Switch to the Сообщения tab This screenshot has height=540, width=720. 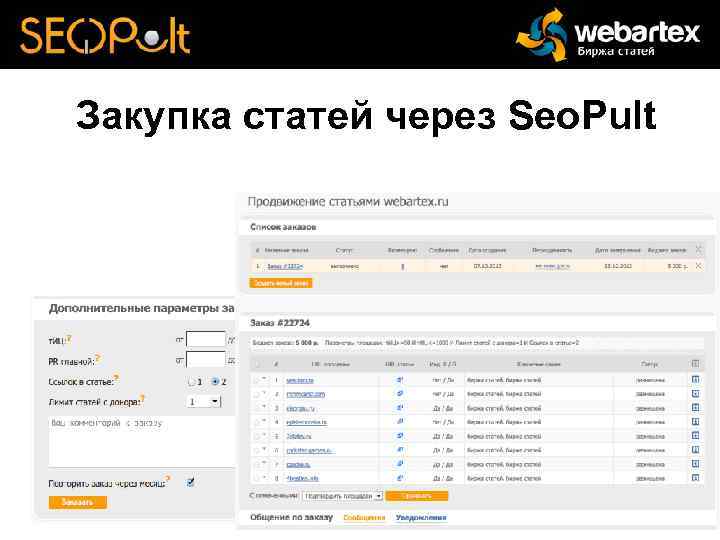364,518
